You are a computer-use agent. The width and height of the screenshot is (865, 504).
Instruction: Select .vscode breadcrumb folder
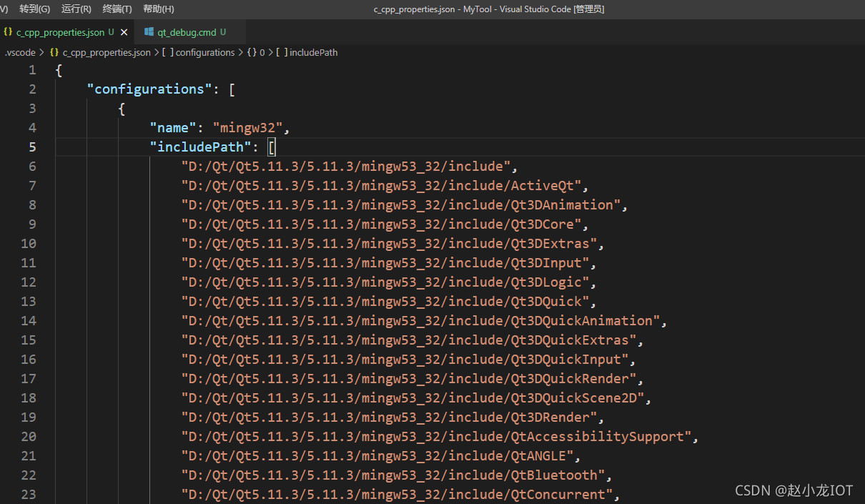click(x=20, y=52)
